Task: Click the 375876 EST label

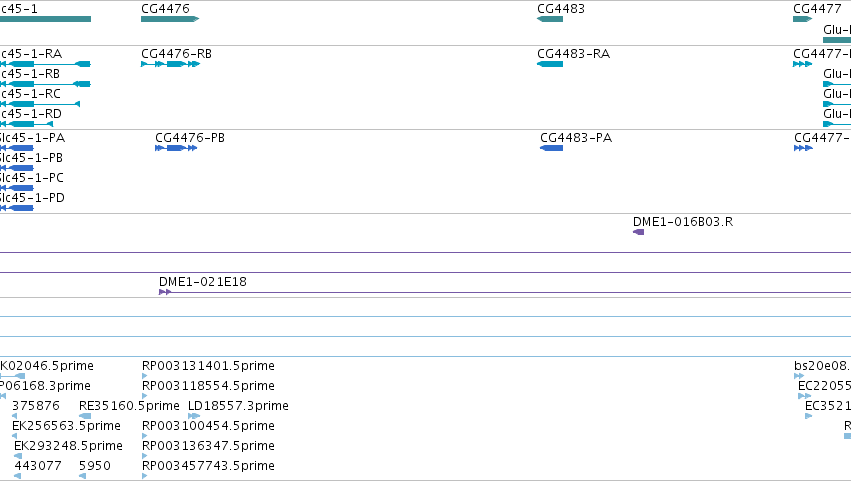Action: 36,406
